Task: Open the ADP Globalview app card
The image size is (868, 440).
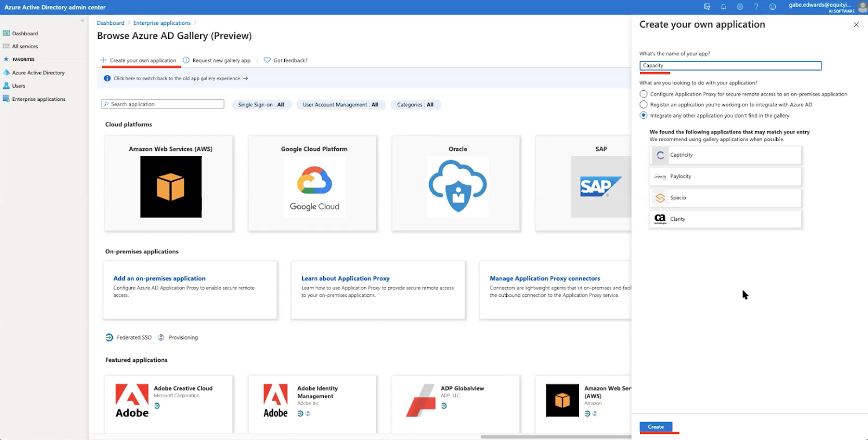Action: 456,404
